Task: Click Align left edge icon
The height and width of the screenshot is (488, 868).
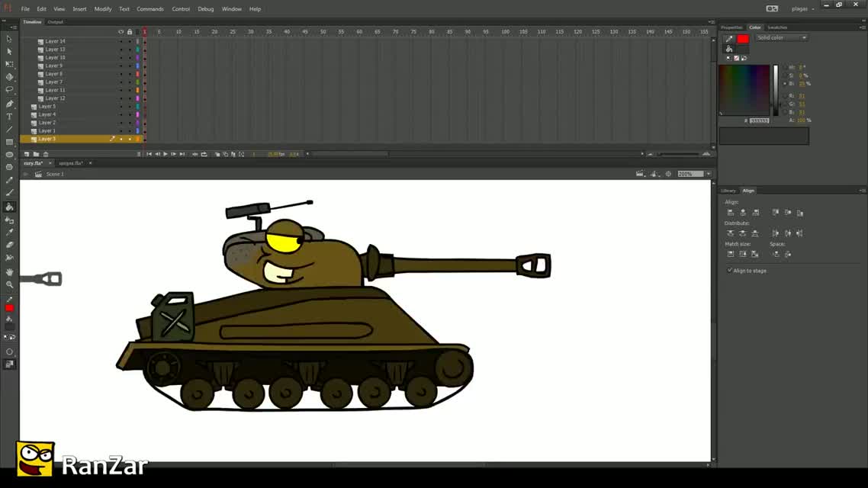Action: click(731, 213)
